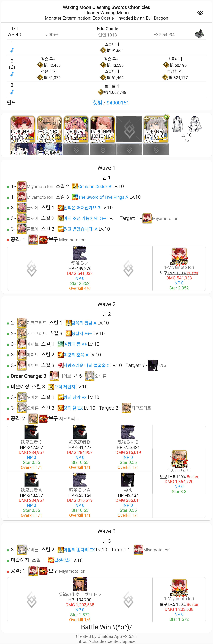Click the wave 1 music note icon
The width and height of the screenshot is (213, 644).
12,50
